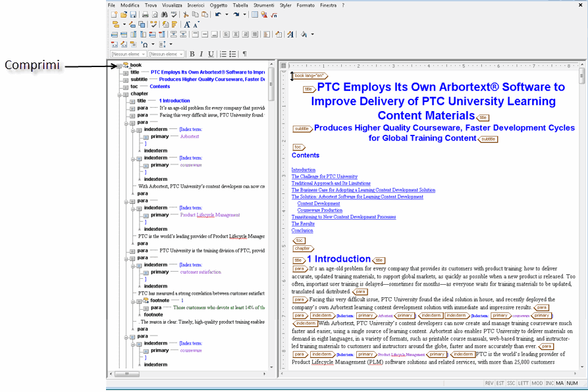
Task: Create a new document with New icon
Action: [x=114, y=14]
